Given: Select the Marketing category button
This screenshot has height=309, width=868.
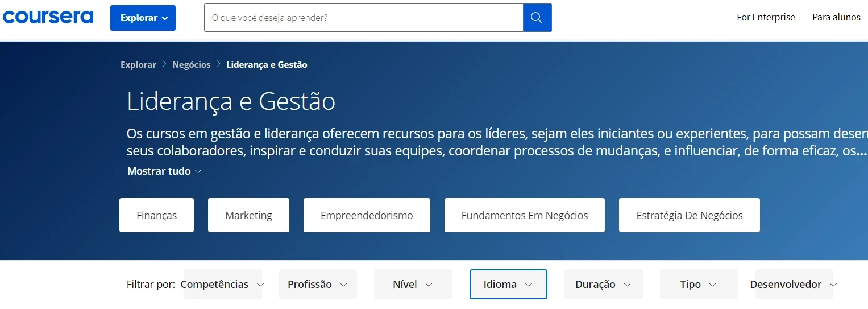Looking at the screenshot, I should click(248, 215).
